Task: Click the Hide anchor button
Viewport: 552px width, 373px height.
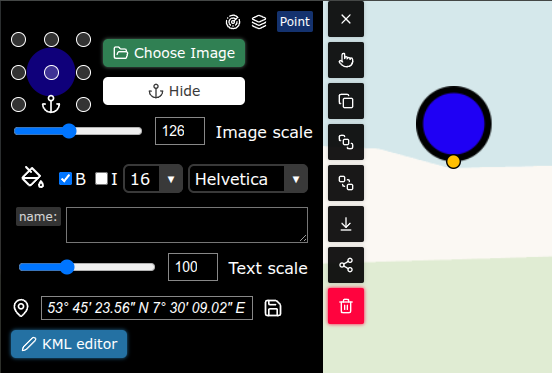Action: 174,91
